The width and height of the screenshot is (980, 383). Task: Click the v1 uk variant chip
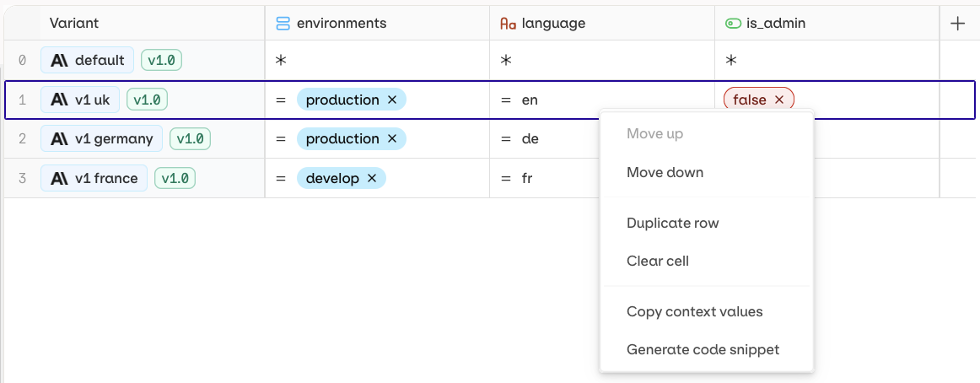[x=80, y=100]
